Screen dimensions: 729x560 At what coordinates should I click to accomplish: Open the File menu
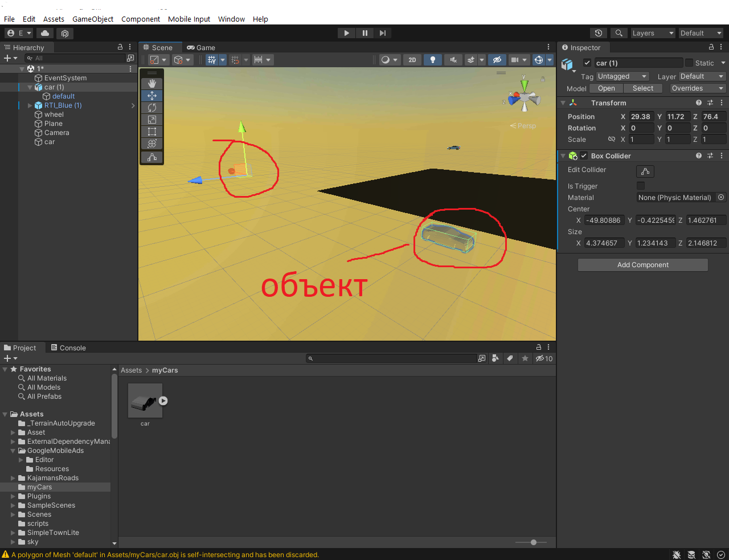click(x=9, y=19)
